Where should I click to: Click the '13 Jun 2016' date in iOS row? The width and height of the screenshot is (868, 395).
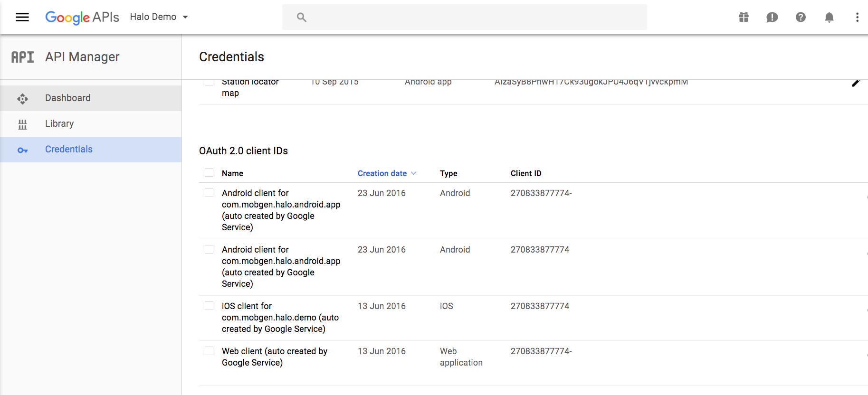coord(382,306)
